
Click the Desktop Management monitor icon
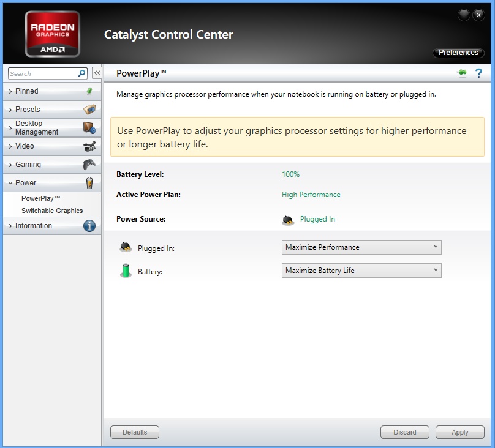tap(89, 128)
